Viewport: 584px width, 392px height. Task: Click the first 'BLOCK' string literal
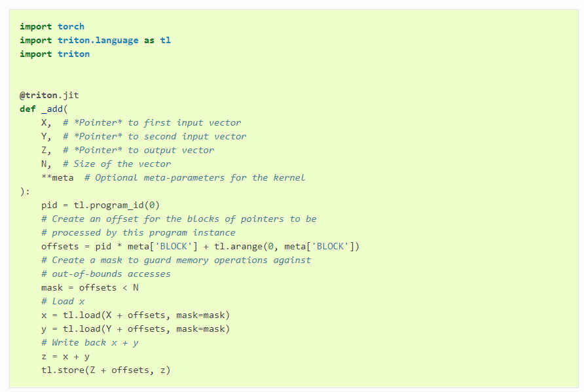pyautogui.click(x=173, y=247)
